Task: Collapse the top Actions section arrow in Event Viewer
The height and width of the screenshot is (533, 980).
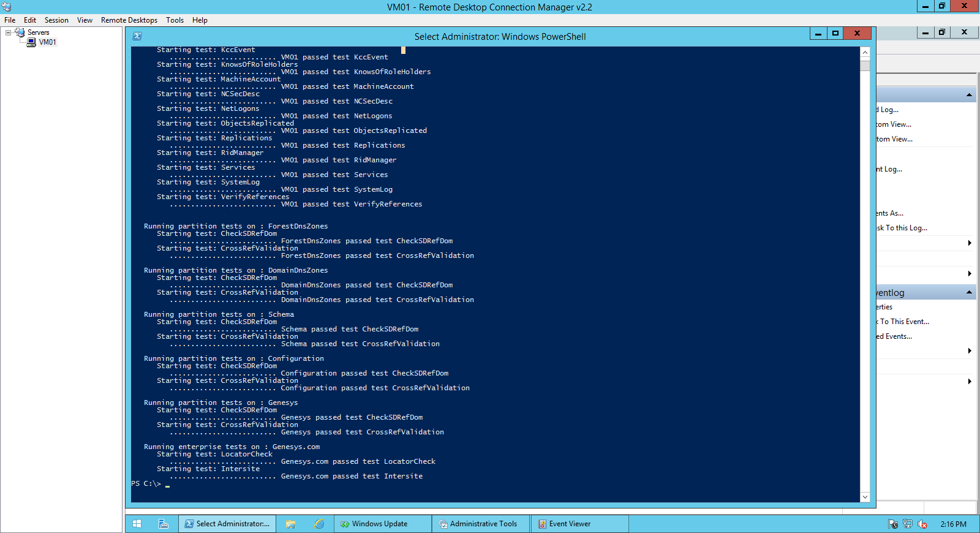Action: [969, 95]
